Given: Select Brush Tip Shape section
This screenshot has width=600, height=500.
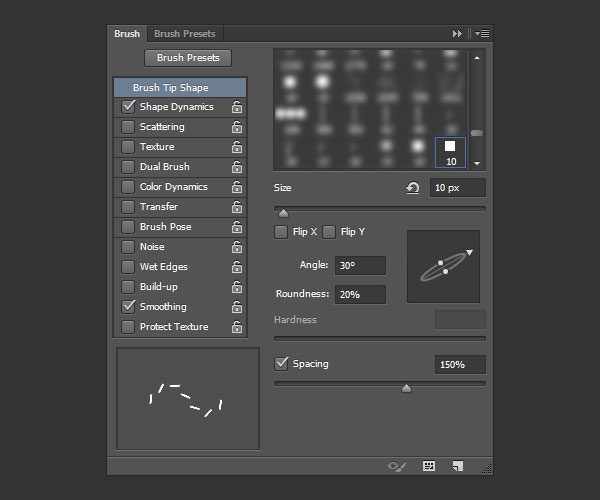Looking at the screenshot, I should (x=180, y=88).
